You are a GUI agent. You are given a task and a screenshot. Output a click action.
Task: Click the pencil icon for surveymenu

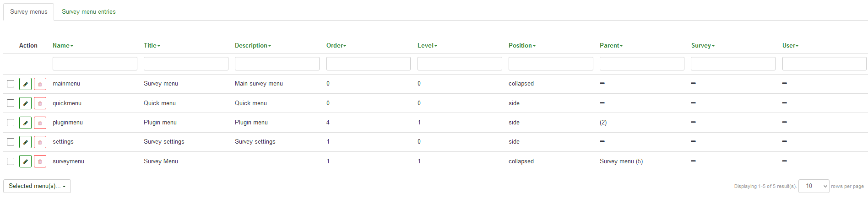coord(25,161)
